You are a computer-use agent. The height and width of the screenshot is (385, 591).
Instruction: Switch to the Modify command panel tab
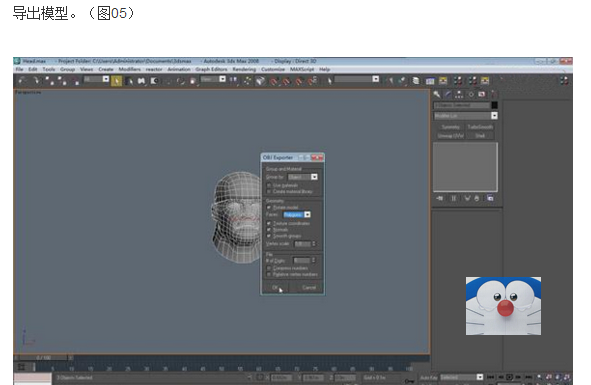[x=448, y=94]
